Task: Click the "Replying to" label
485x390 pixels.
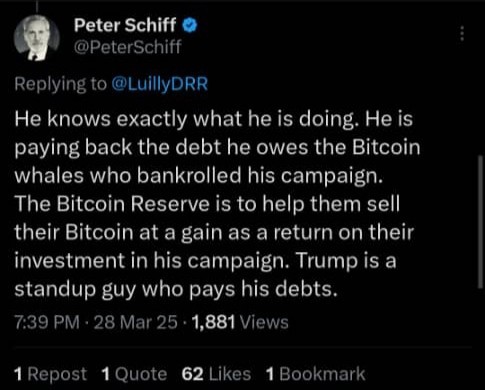Action: coord(60,84)
